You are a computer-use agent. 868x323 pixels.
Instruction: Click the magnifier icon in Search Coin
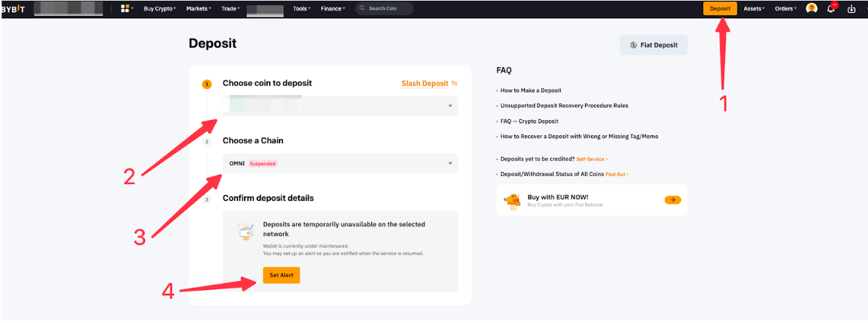click(x=363, y=9)
